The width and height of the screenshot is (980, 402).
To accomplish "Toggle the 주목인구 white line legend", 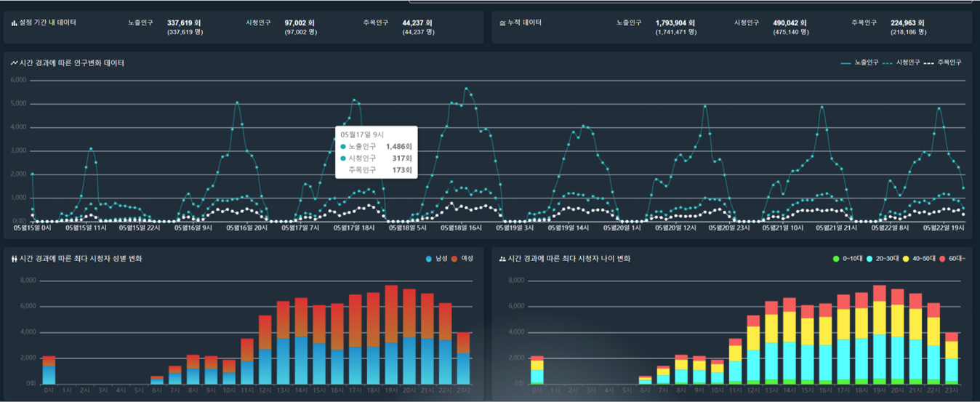I will tap(942, 63).
